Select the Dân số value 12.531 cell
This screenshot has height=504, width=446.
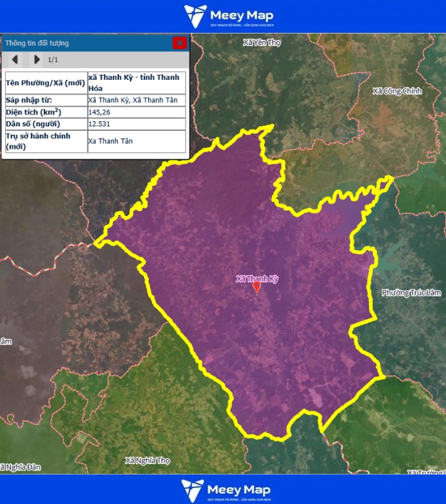[x=137, y=124]
